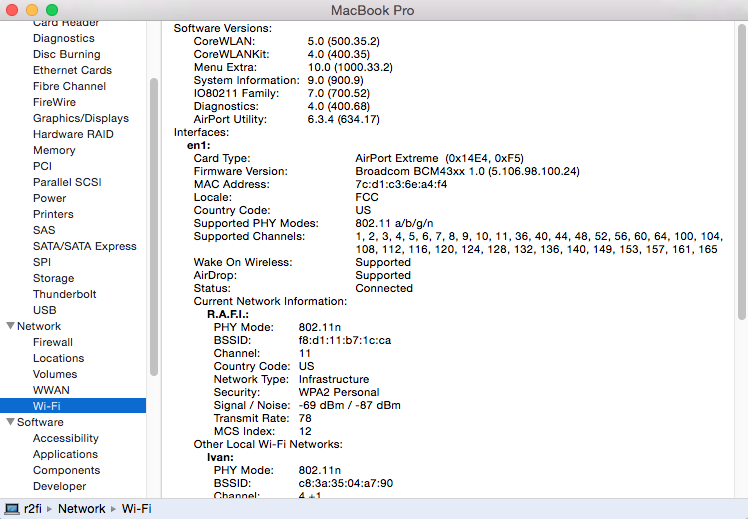This screenshot has height=519, width=748.
Task: Open Ethernet Cards in the sidebar
Action: (72, 70)
